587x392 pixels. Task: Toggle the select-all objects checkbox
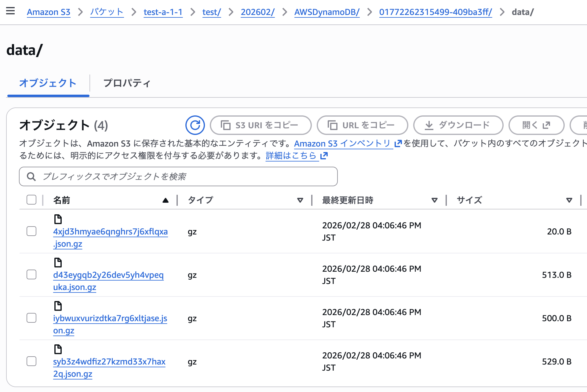[x=31, y=199]
